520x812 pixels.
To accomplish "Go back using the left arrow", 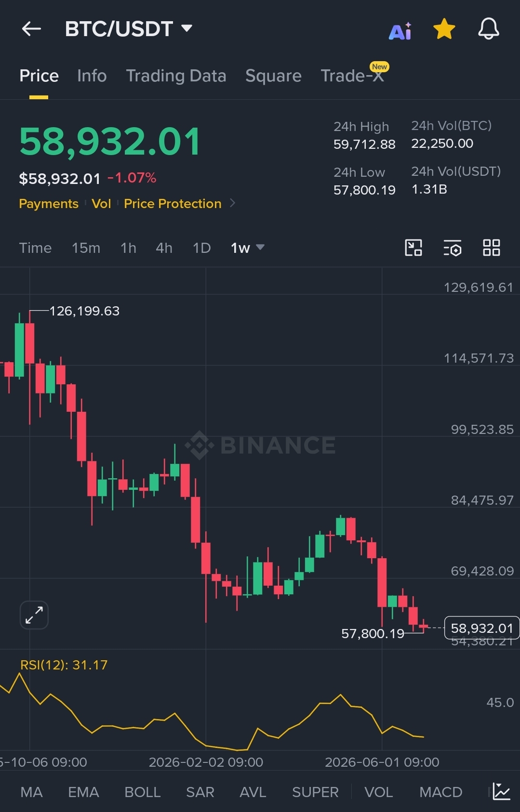I will tap(32, 29).
